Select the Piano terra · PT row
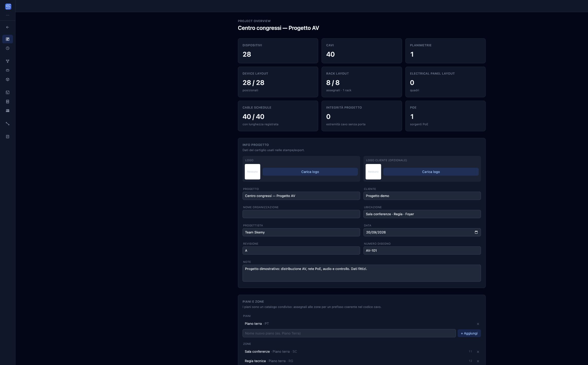588x365 pixels. tap(361, 324)
